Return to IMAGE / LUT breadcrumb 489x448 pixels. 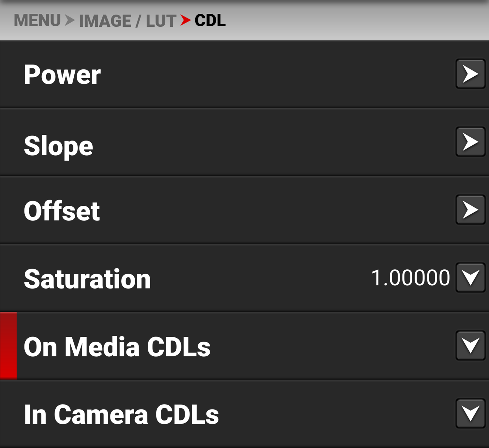[127, 21]
